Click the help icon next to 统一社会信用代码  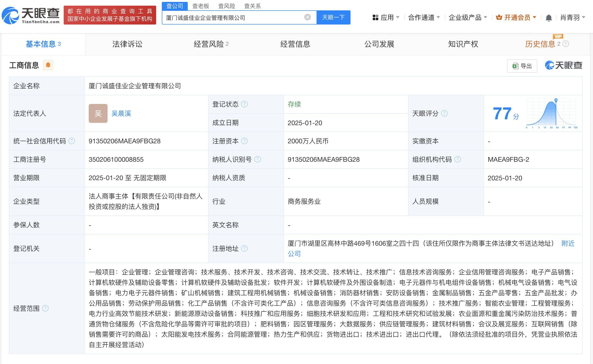(x=72, y=141)
